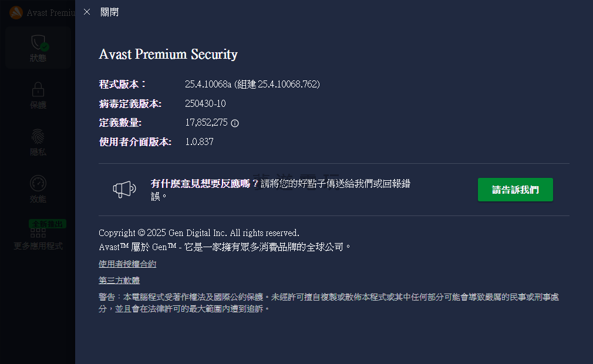Click the Avast logo in the title bar

click(x=16, y=12)
